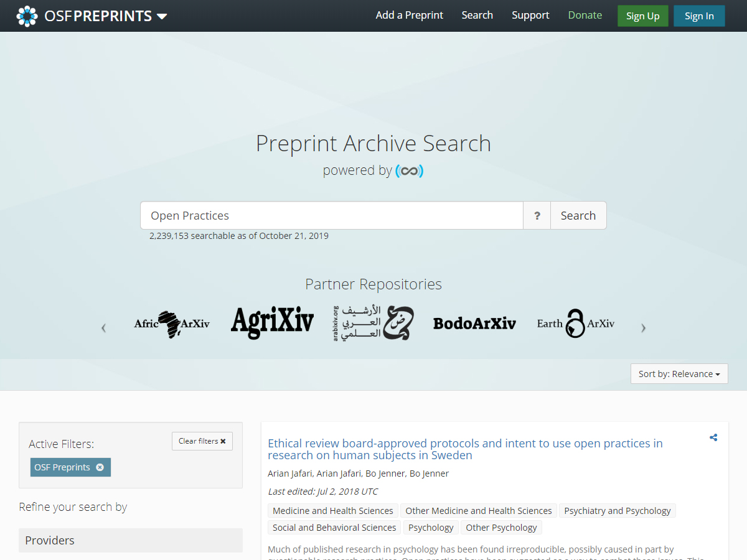Open the Sort by Relevance dropdown
This screenshot has height=560, width=747.
[679, 374]
